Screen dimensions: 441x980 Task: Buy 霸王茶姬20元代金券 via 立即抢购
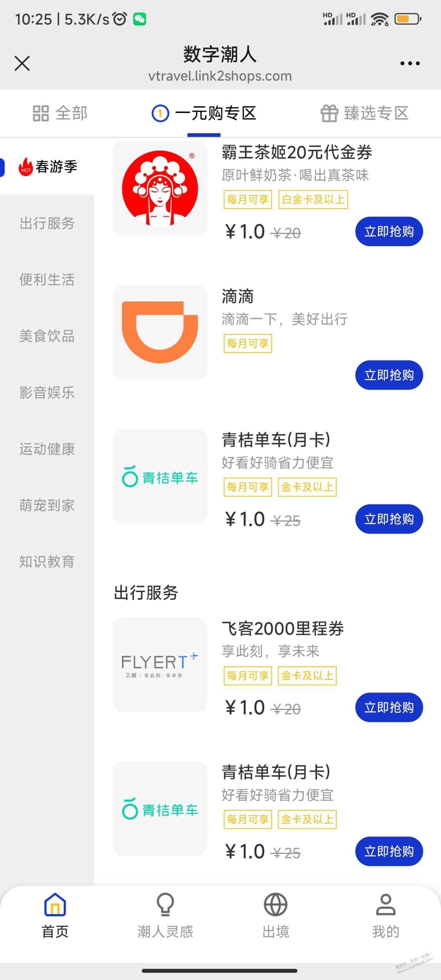389,231
